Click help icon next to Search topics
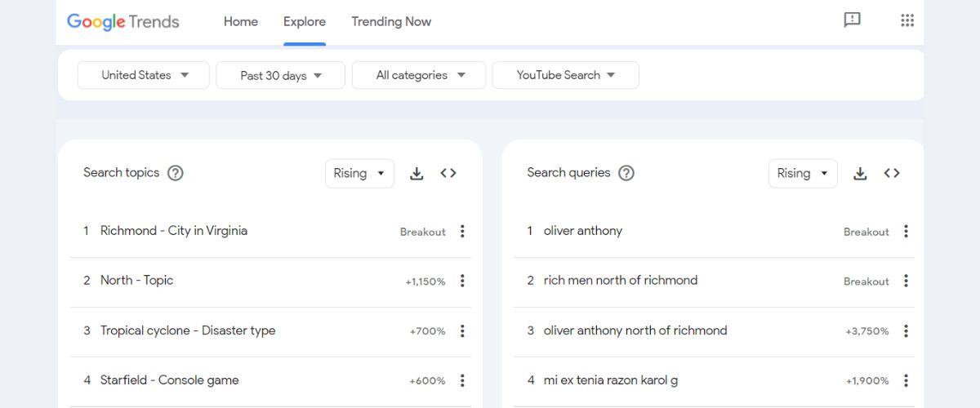 [176, 173]
